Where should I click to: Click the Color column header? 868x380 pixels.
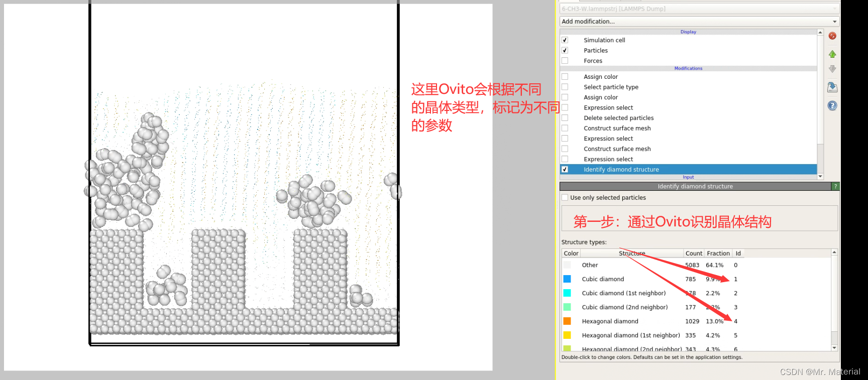point(571,254)
